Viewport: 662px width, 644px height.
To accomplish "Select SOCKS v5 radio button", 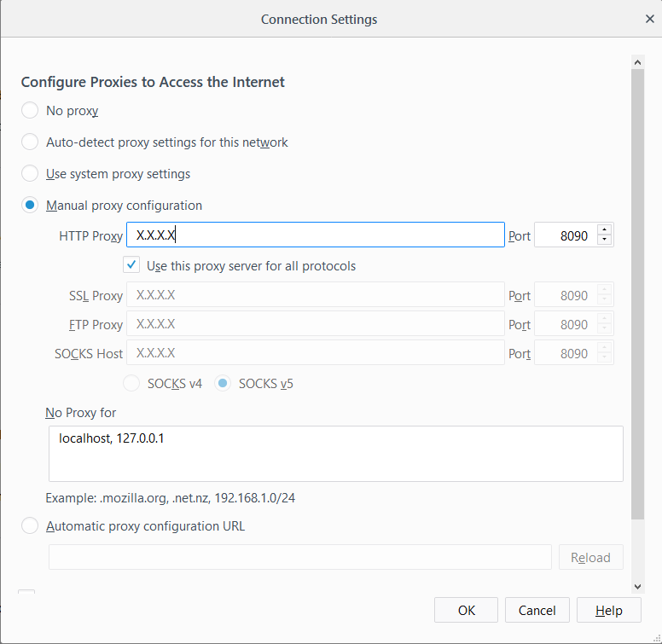I will (x=223, y=383).
